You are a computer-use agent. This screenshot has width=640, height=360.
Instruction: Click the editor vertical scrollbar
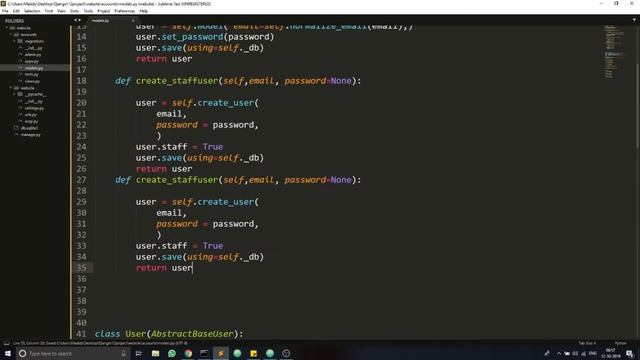(637, 106)
